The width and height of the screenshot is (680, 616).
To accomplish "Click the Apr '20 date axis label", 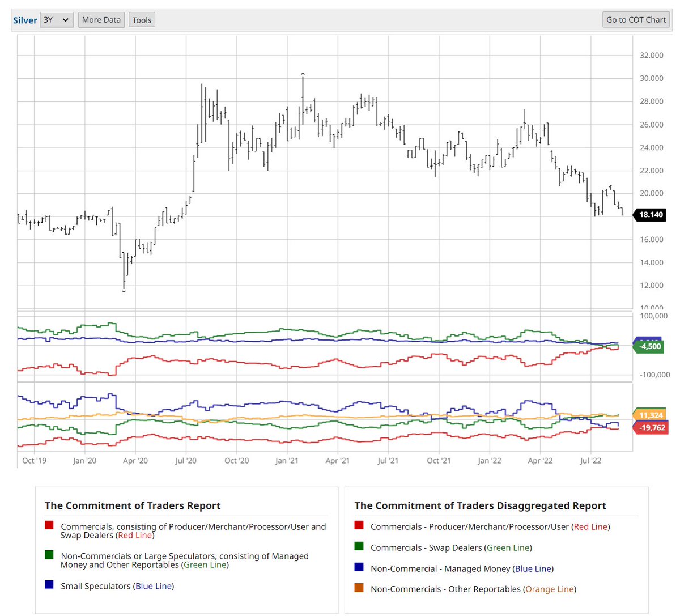I will 135,461.
